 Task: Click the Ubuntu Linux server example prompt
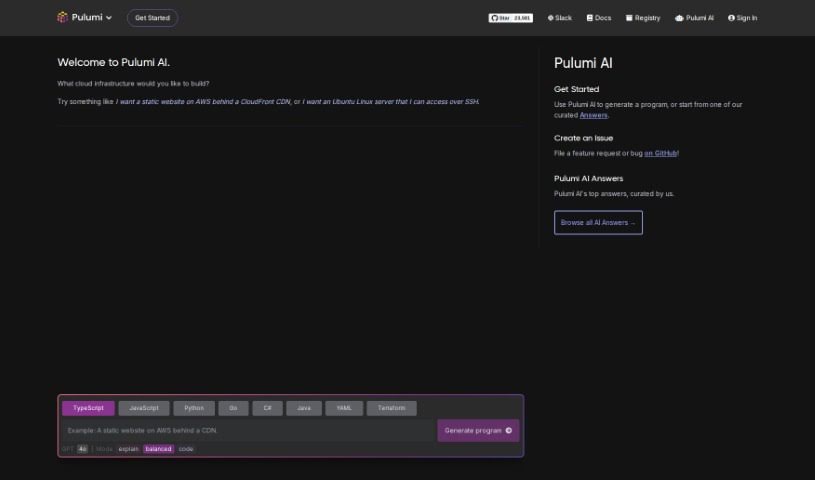390,102
